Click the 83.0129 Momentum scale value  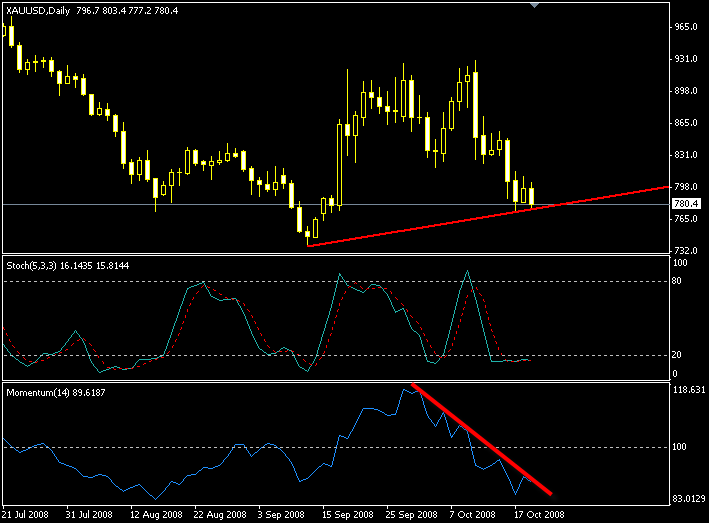[x=690, y=499]
